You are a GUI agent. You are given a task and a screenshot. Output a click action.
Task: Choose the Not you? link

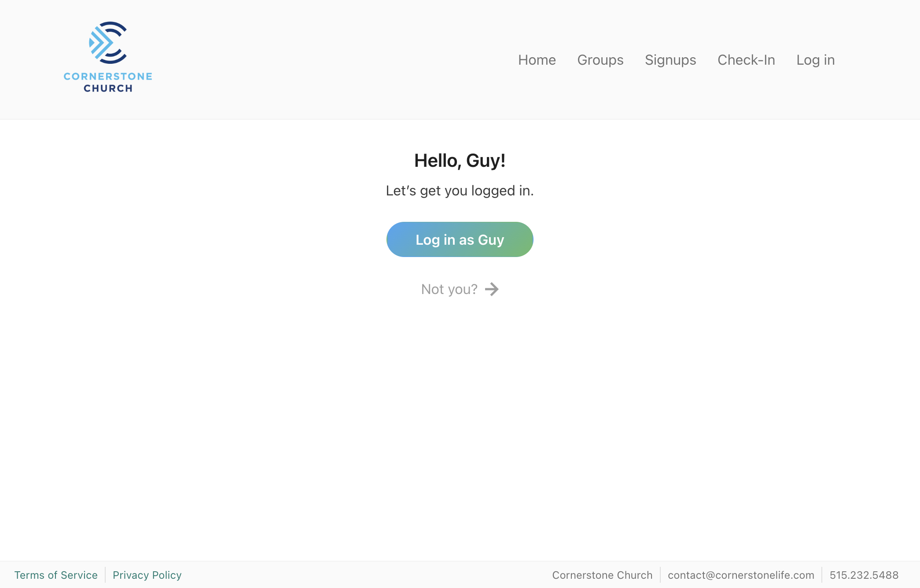460,289
